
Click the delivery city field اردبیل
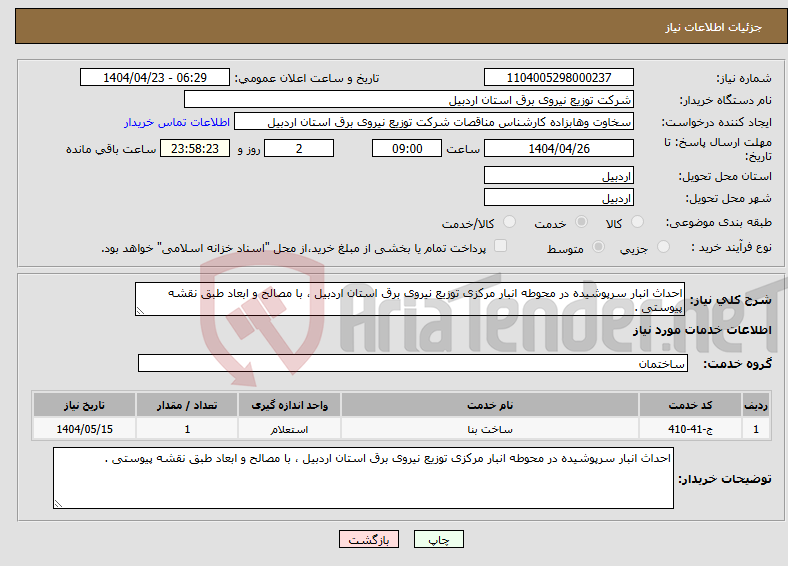coord(559,197)
